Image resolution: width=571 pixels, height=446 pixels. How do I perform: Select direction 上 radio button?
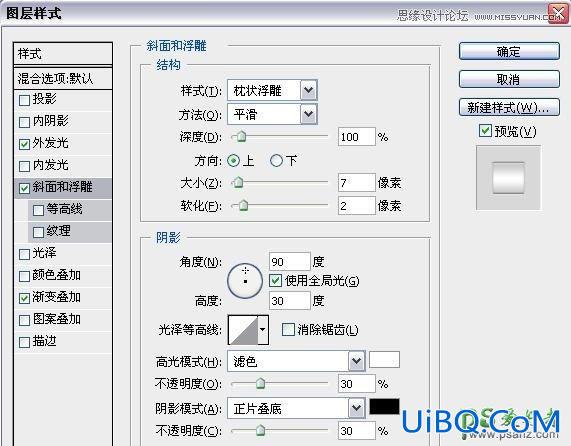(233, 161)
